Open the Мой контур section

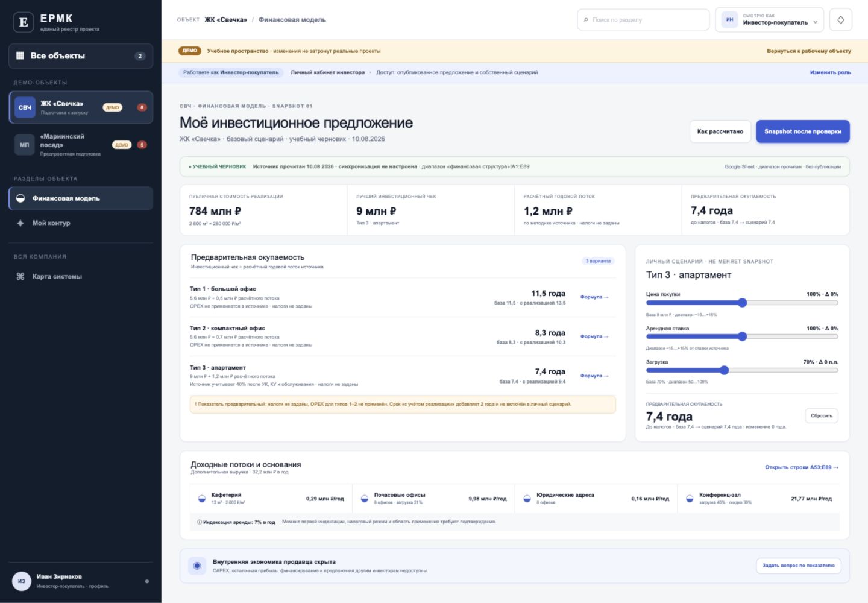(81, 223)
